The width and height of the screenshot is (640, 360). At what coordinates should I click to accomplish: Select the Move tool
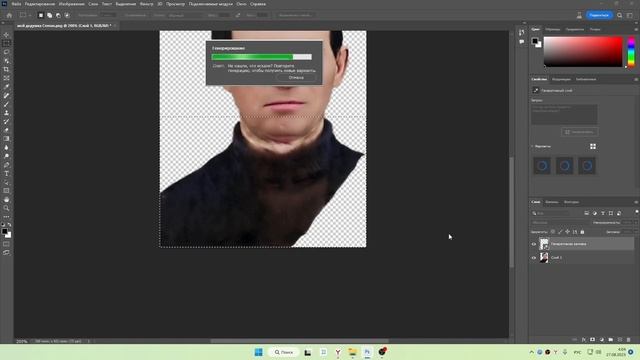point(6,35)
